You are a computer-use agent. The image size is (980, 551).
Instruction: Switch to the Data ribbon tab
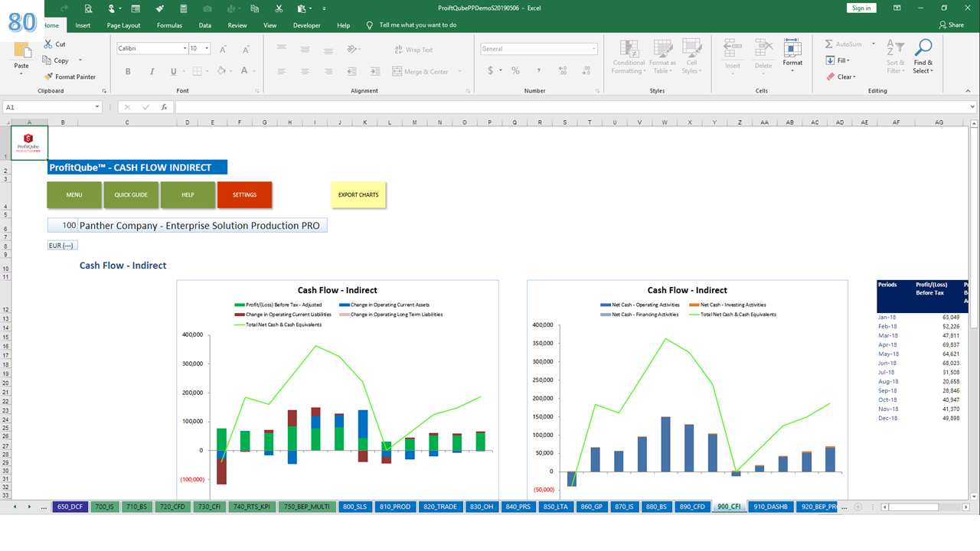point(205,25)
